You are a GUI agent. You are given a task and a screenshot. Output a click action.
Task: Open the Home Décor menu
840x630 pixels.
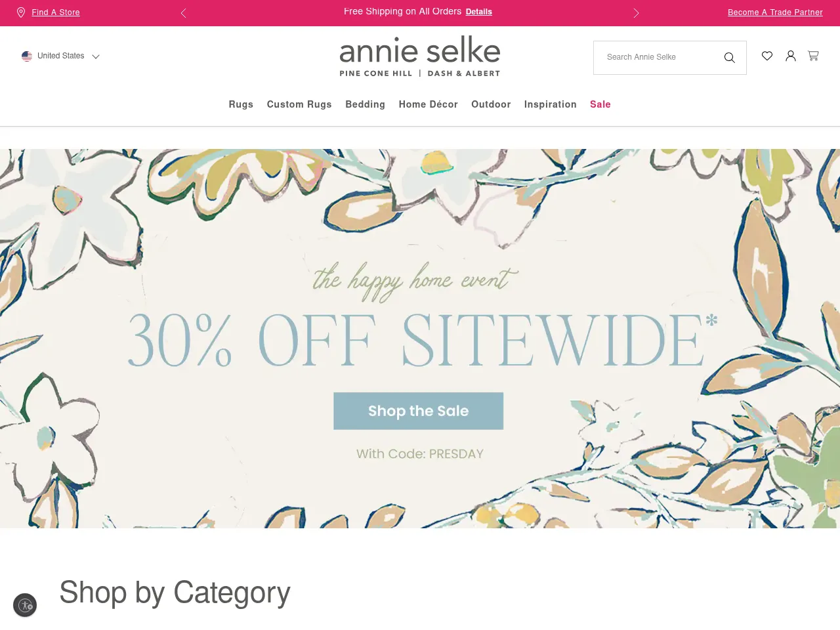(428, 104)
